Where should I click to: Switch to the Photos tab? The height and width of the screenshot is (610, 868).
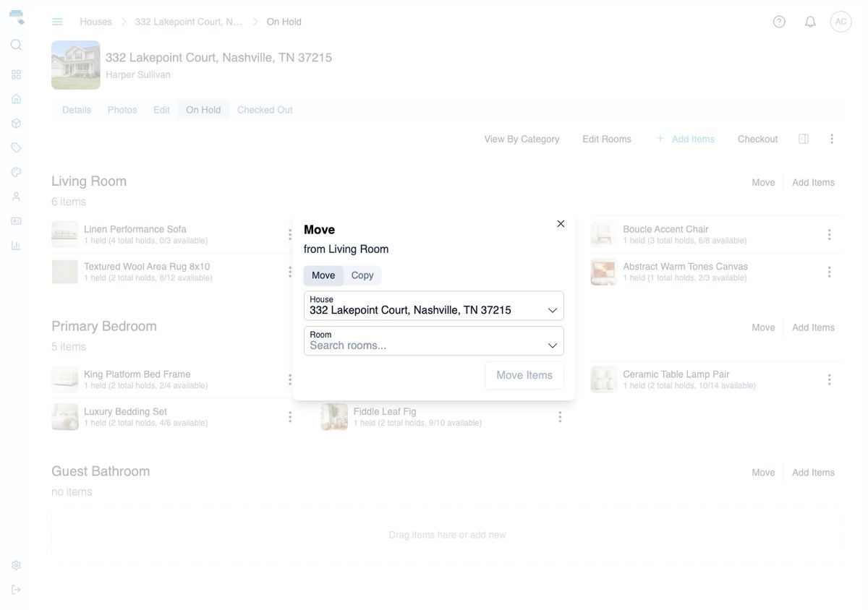(122, 110)
